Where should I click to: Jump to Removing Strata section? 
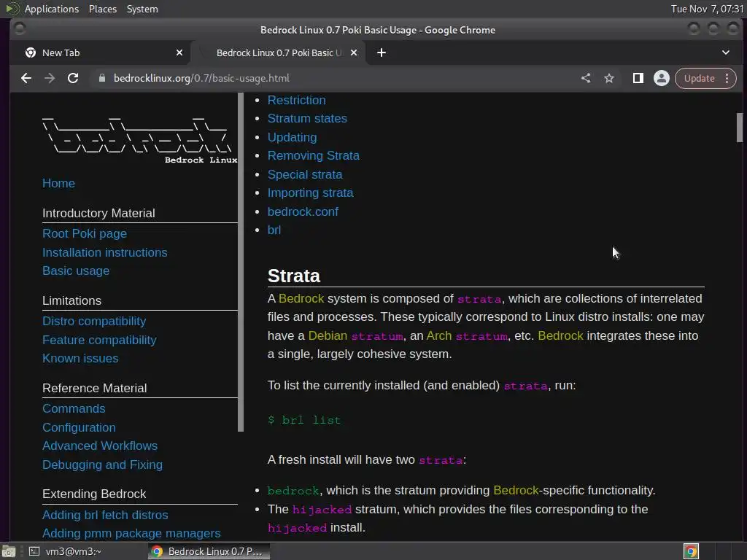pos(314,156)
